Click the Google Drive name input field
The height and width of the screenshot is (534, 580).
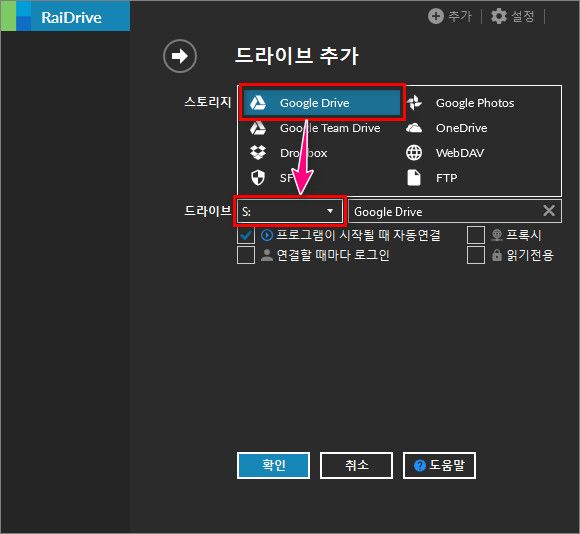[x=455, y=211]
